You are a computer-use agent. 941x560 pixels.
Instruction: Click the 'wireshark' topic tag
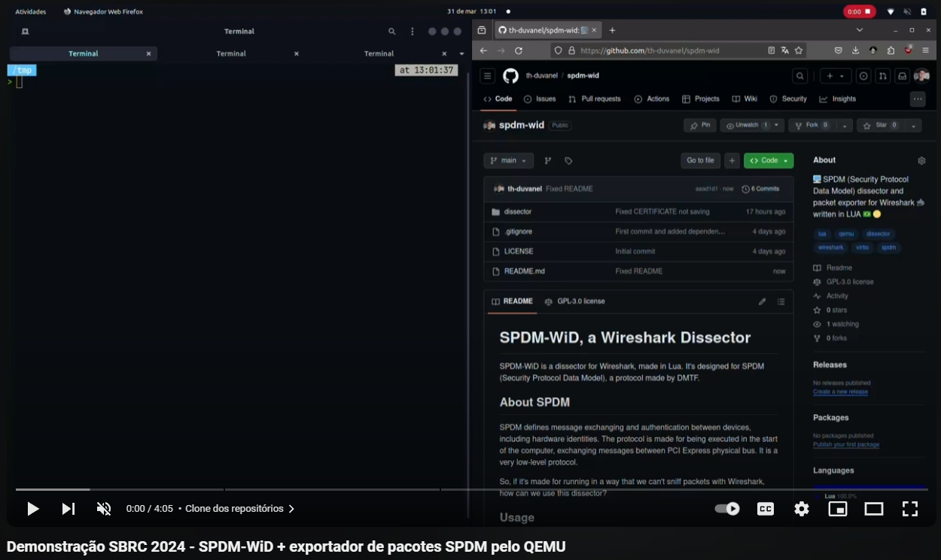(831, 247)
